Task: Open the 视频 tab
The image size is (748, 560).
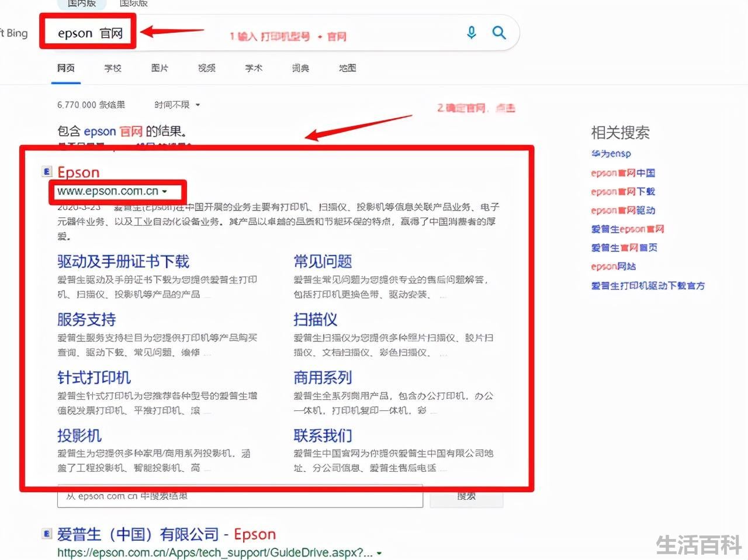Action: 207,68
